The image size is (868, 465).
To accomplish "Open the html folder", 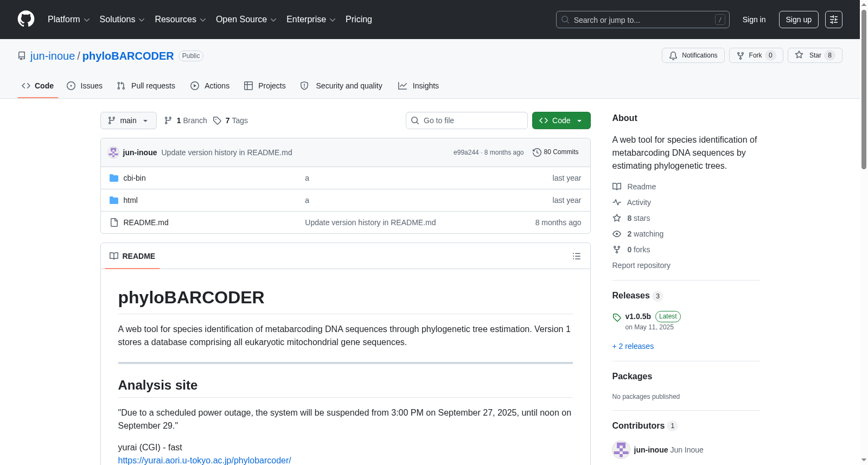I will tap(131, 200).
